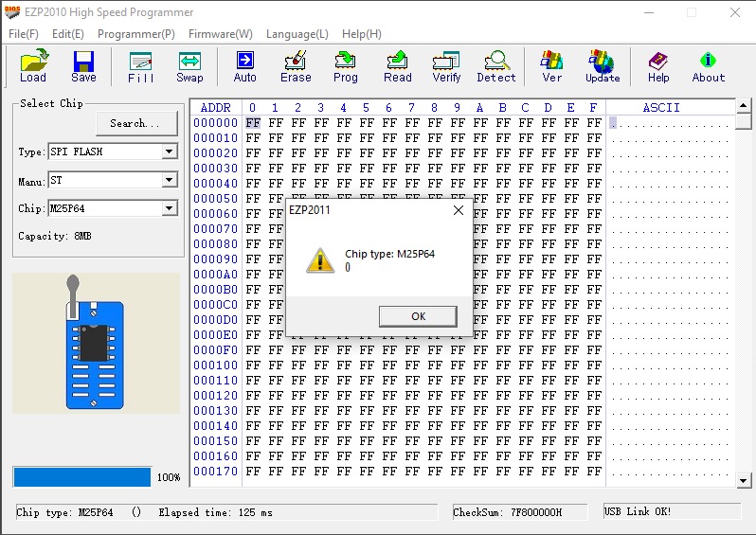Expand the Type dropdown showing SPI FLASH
This screenshot has width=756, height=535.
[x=169, y=152]
